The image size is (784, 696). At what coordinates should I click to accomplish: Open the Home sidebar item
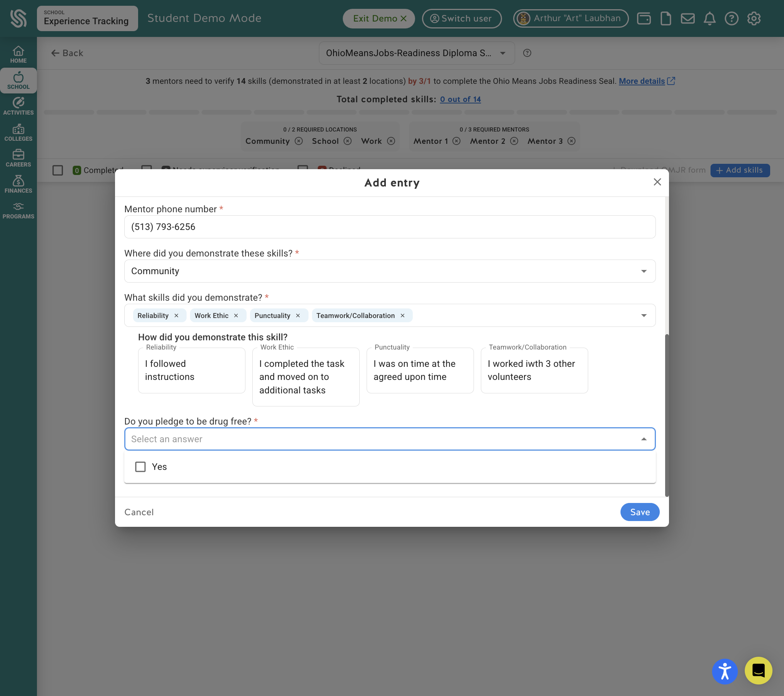(x=18, y=55)
